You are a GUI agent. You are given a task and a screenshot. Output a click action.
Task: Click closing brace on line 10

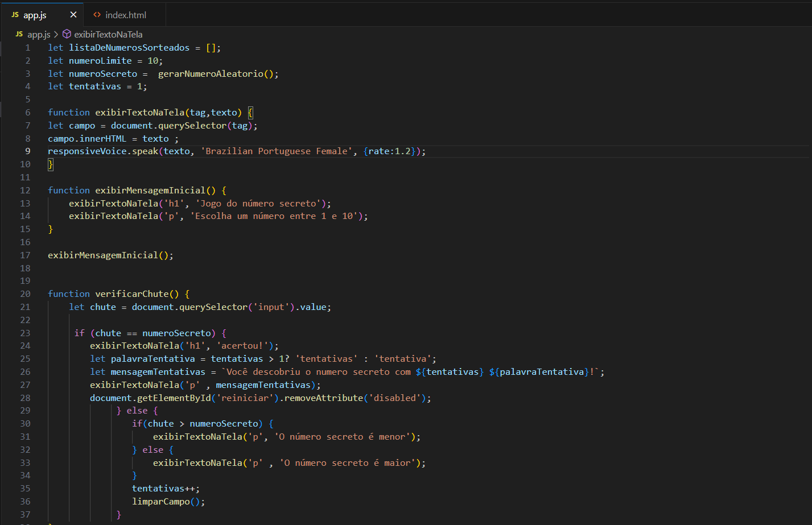[50, 164]
